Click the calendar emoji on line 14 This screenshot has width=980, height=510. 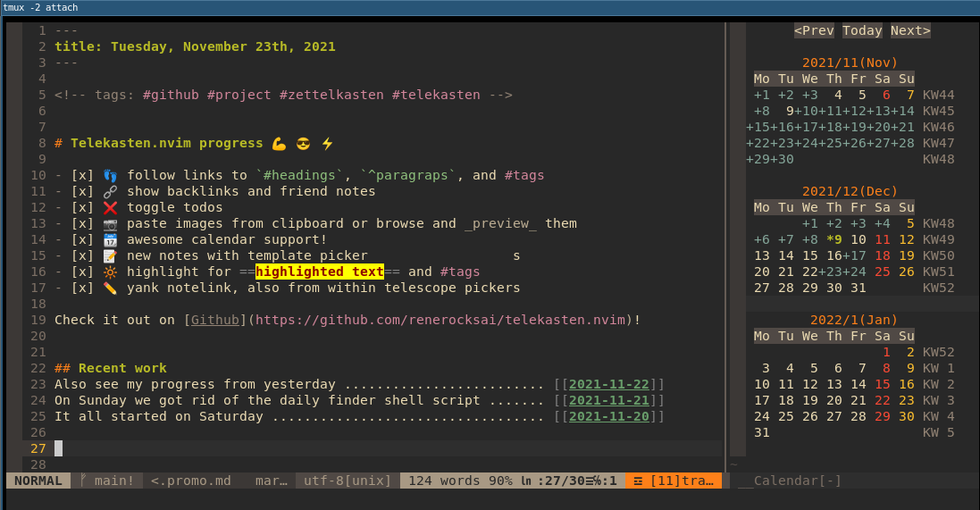(110, 240)
